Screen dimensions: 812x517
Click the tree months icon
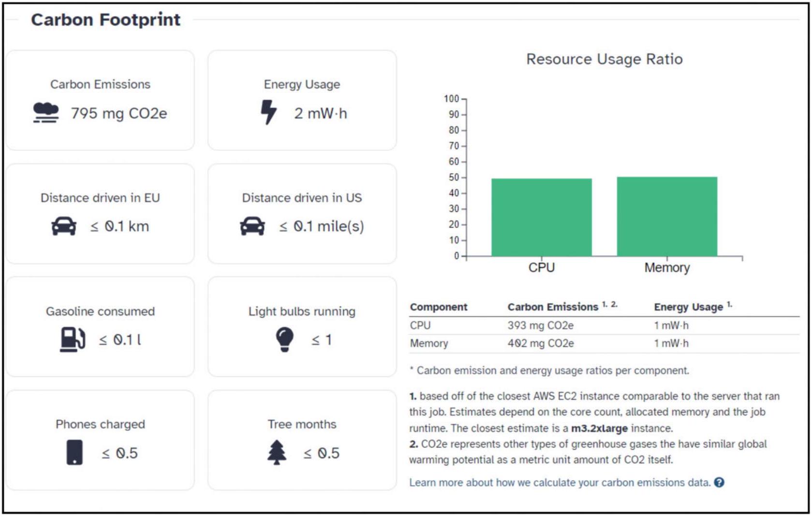[x=277, y=453]
